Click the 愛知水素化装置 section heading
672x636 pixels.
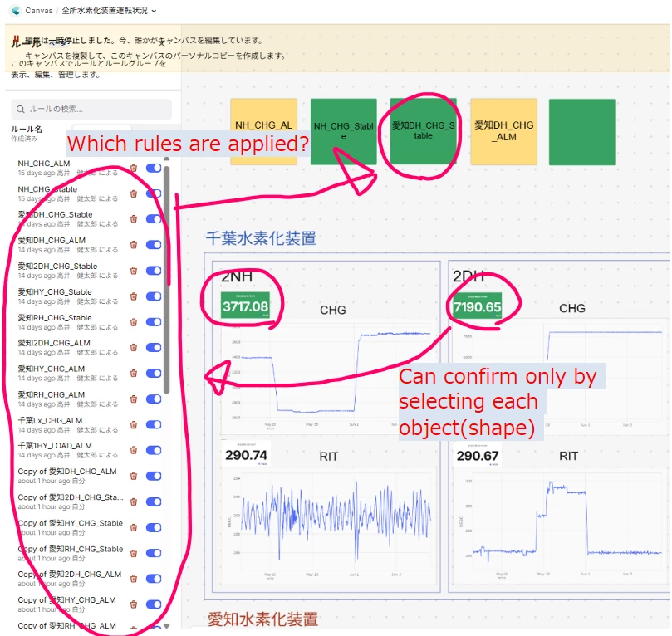click(x=262, y=619)
